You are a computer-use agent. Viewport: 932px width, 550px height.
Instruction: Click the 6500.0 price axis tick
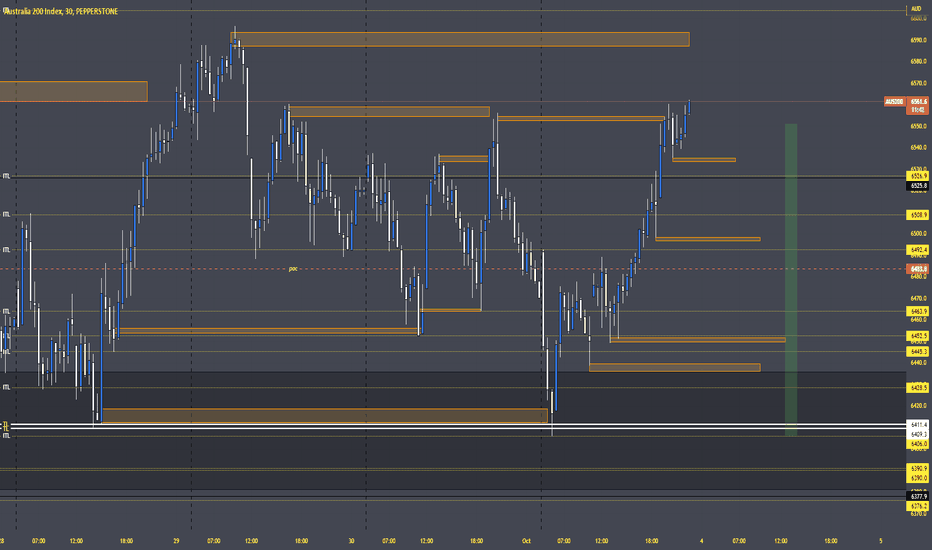918,234
